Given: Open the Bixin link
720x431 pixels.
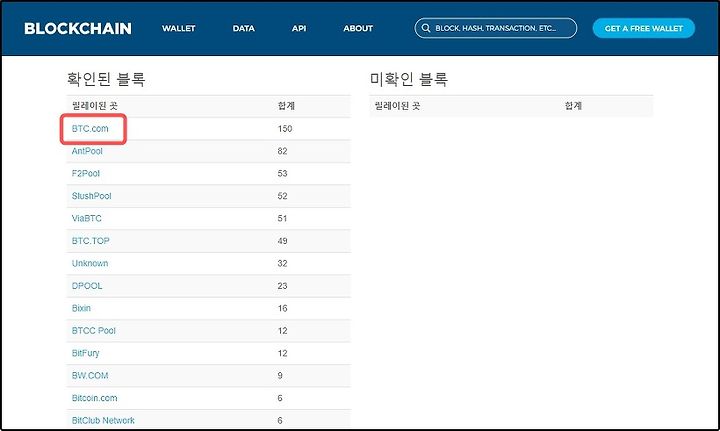Looking at the screenshot, I should (x=81, y=308).
